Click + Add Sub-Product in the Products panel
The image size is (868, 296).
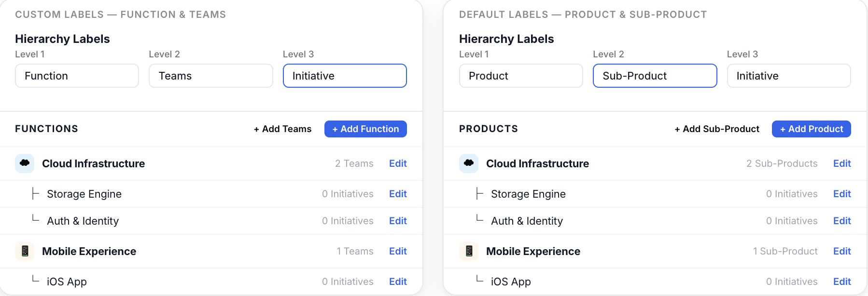[x=717, y=129]
